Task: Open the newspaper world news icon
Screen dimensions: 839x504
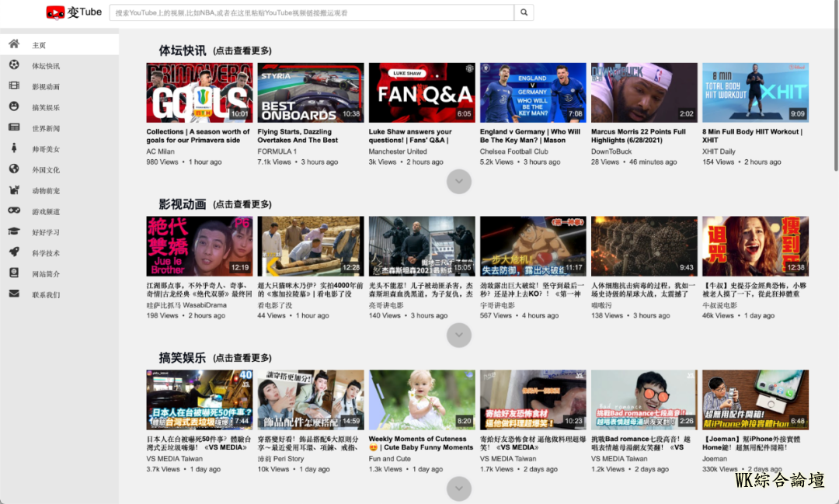Action: tap(14, 127)
